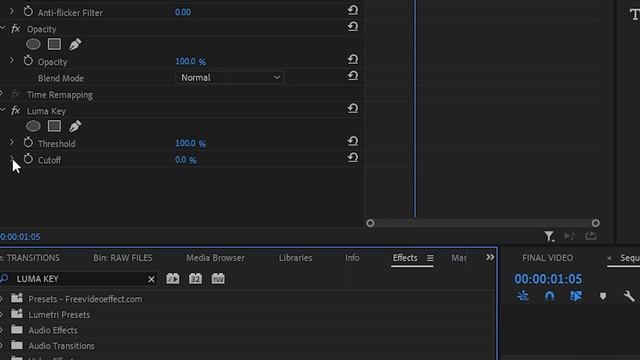Switch to the Effects tab

(405, 258)
